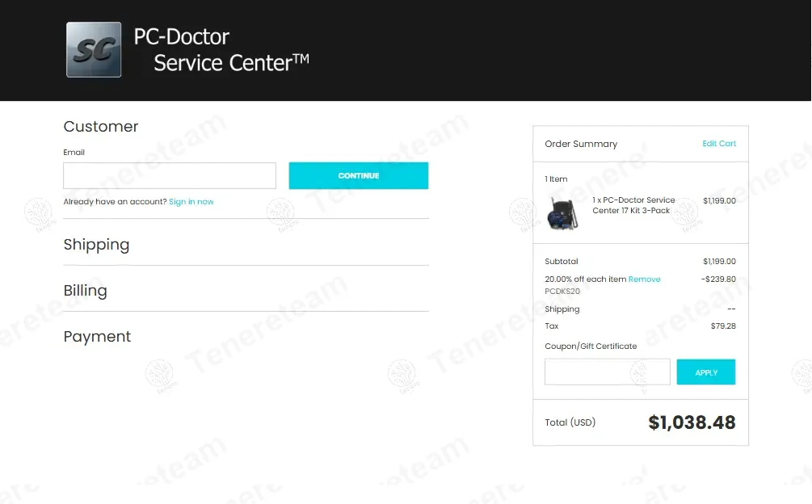Click the Order Summary heading
The image size is (812, 504).
point(581,144)
